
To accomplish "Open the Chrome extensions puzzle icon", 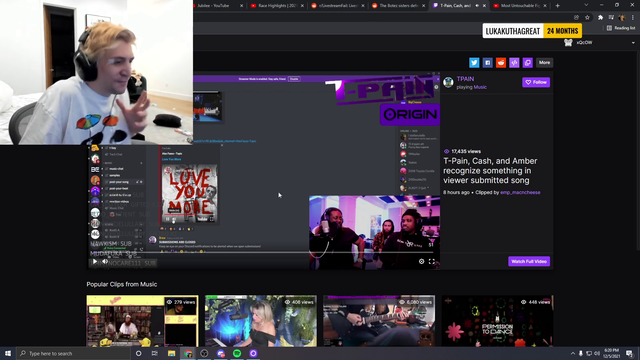I will pos(600,18).
